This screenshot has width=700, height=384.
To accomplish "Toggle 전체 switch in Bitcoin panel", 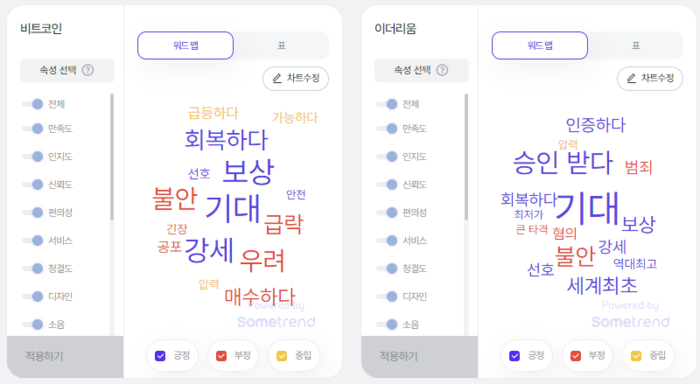I will pyautogui.click(x=33, y=104).
